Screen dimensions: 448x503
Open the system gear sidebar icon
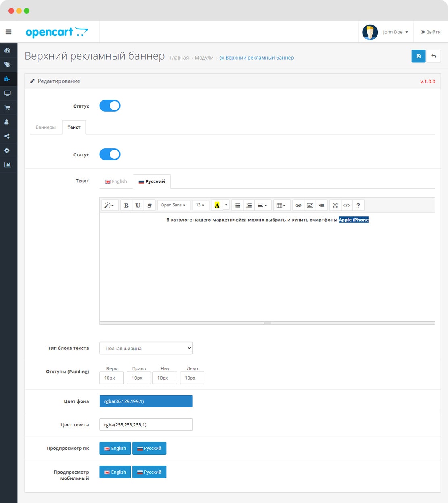click(7, 150)
